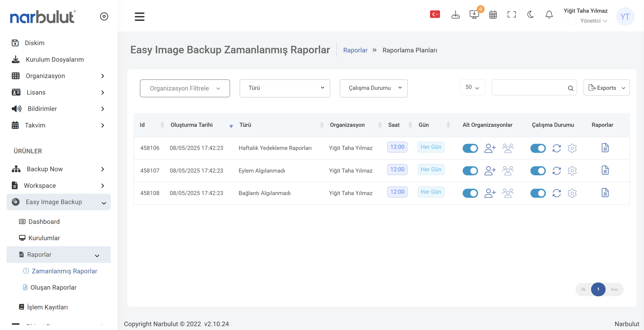This screenshot has width=644, height=330.
Task: Enter fullscreen with the brackets icon
Action: pos(511,15)
